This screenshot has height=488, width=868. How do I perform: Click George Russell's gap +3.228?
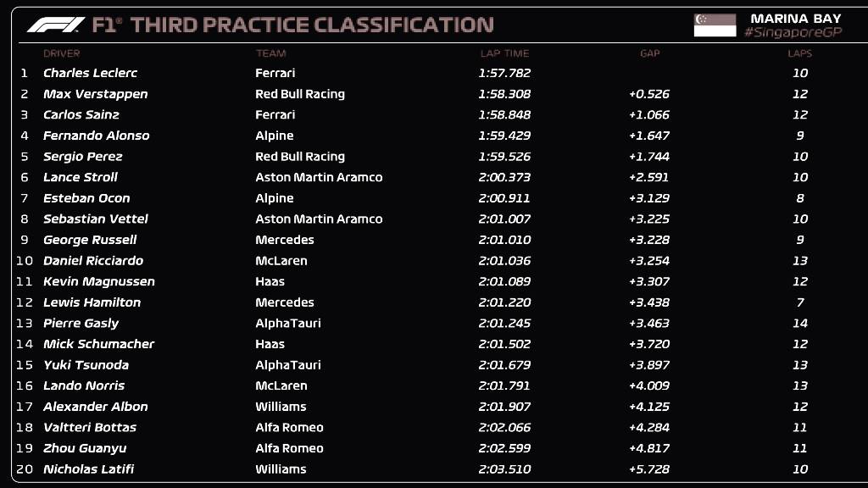[x=648, y=240]
